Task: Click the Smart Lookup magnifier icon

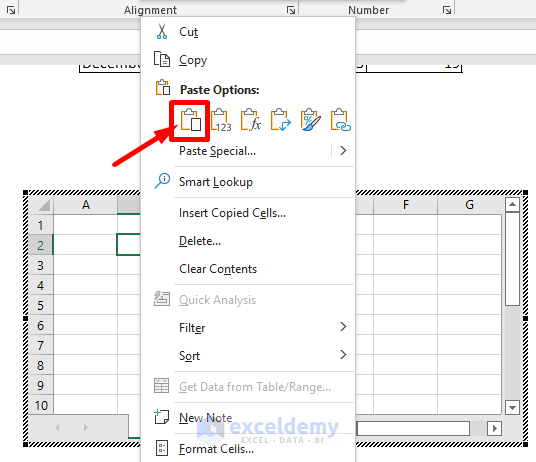Action: (x=162, y=181)
